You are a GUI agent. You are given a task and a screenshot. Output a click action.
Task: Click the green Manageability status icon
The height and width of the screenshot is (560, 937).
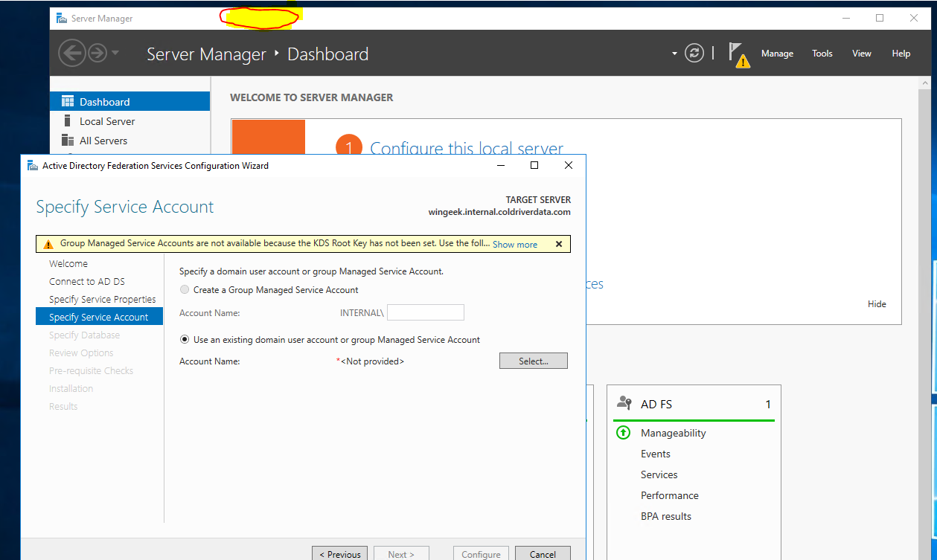tap(624, 433)
